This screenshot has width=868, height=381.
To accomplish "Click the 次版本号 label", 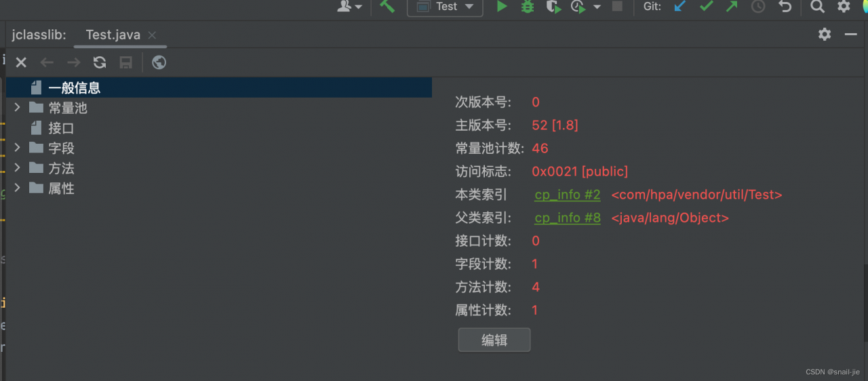I will click(x=484, y=102).
